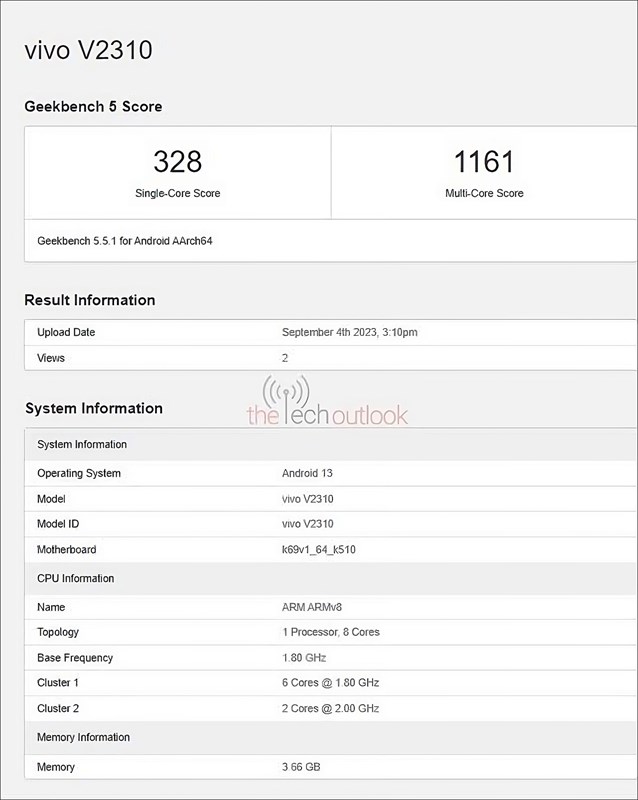
Task: Click the 'Topology' row label
Action: (58, 632)
